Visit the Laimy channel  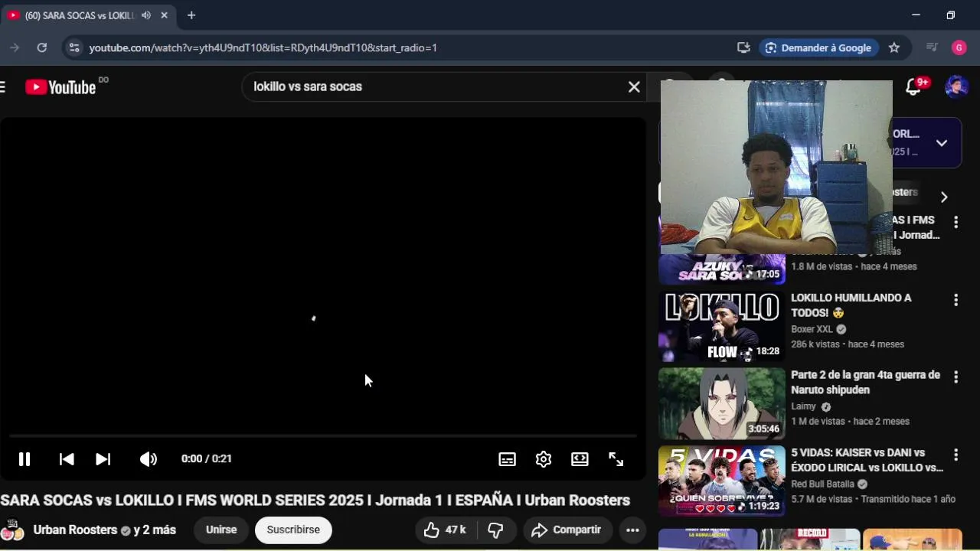pyautogui.click(x=803, y=407)
